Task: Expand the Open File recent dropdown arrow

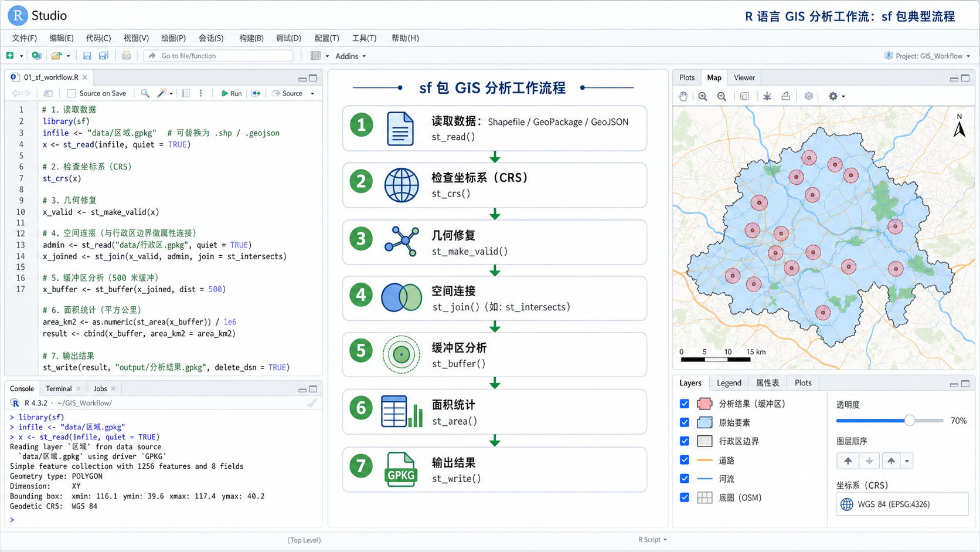Action: tap(68, 56)
